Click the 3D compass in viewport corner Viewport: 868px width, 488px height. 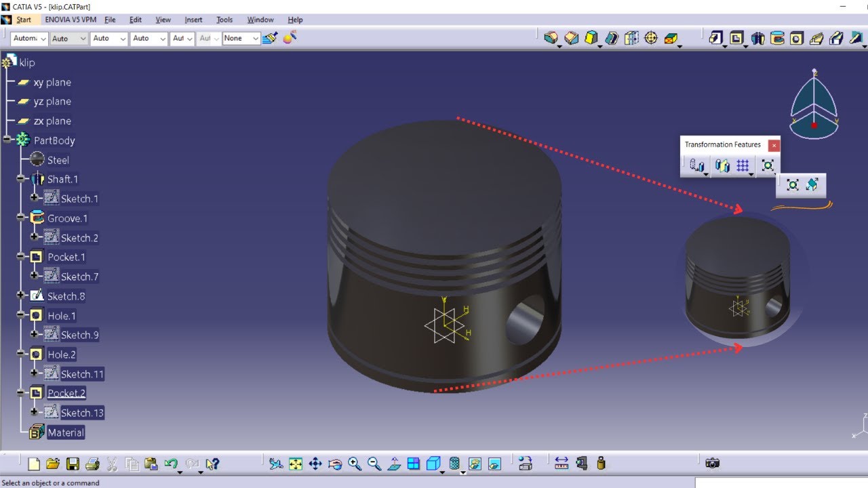pyautogui.click(x=814, y=104)
